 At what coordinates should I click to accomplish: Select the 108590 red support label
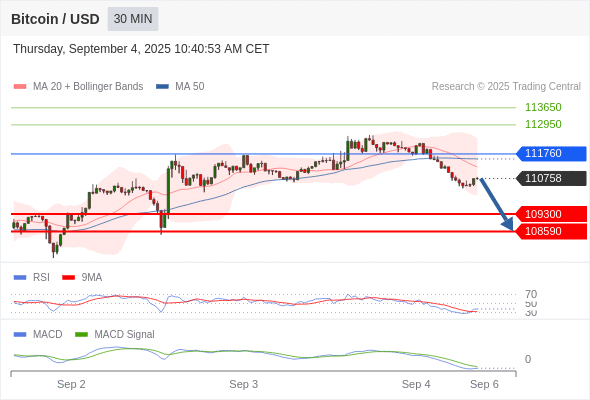(551, 231)
